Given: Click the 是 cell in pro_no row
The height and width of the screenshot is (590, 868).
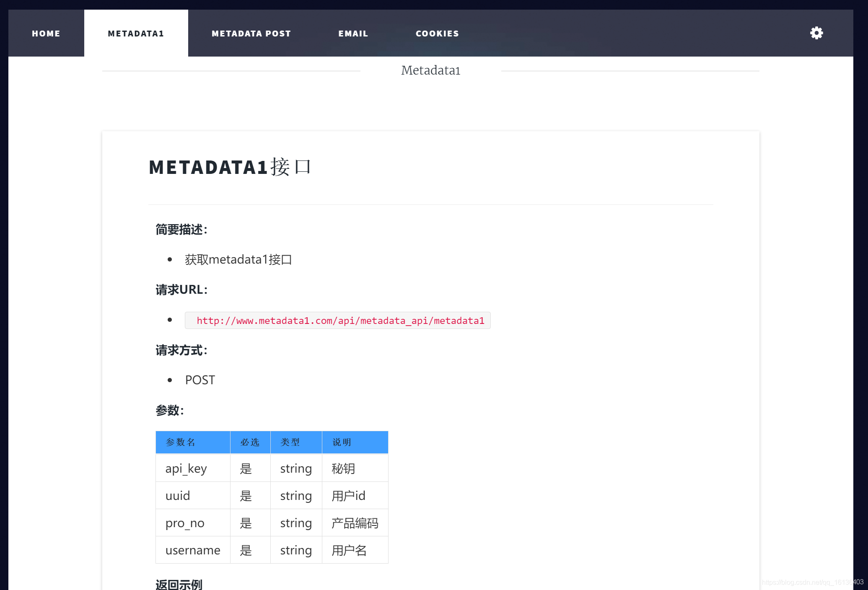Looking at the screenshot, I should click(x=250, y=523).
